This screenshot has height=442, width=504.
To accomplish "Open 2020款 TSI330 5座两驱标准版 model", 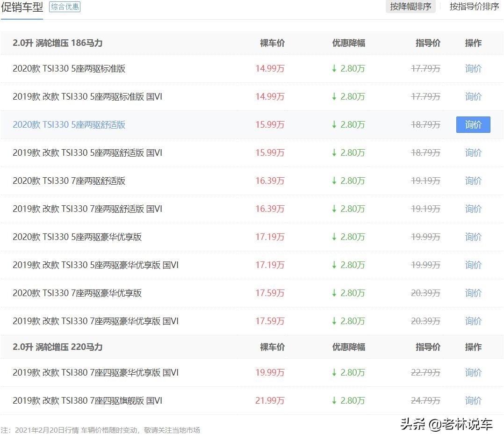I will [69, 68].
